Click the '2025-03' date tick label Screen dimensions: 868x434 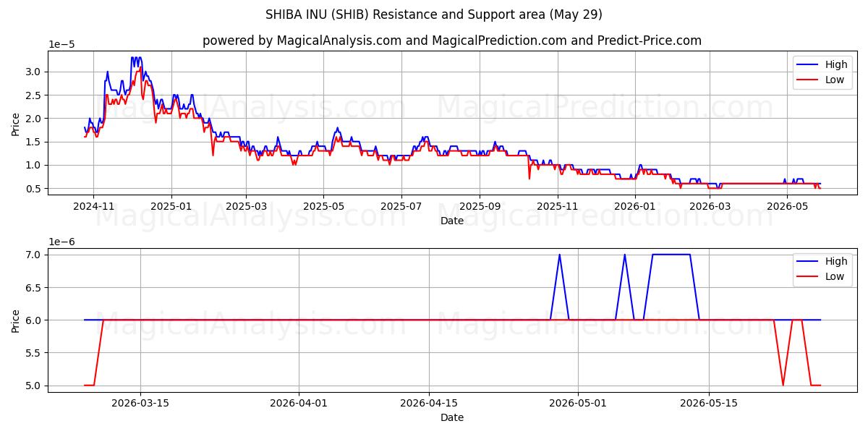[x=246, y=207]
